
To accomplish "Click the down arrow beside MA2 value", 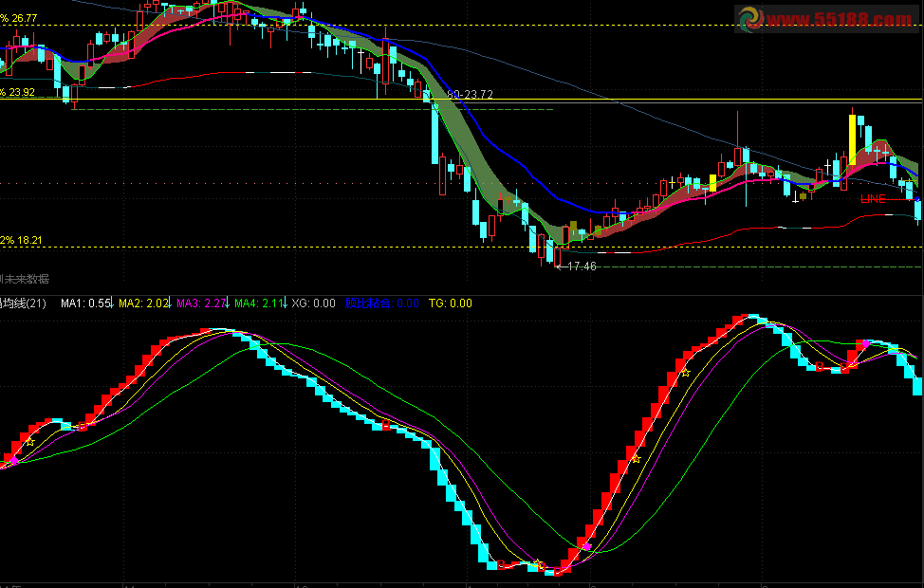I will (170, 303).
